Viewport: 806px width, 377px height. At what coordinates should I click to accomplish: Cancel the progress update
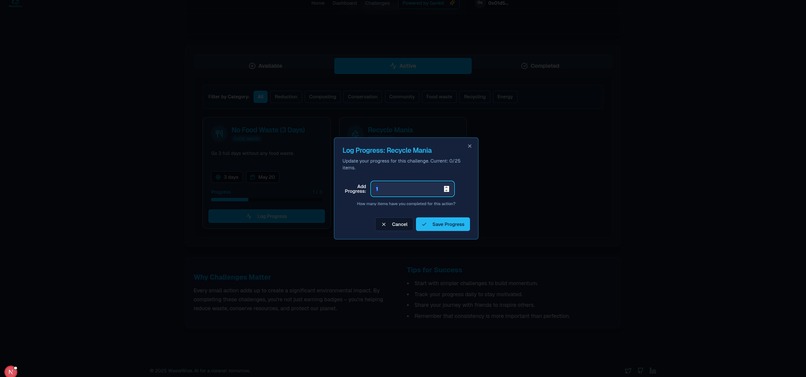(x=394, y=224)
